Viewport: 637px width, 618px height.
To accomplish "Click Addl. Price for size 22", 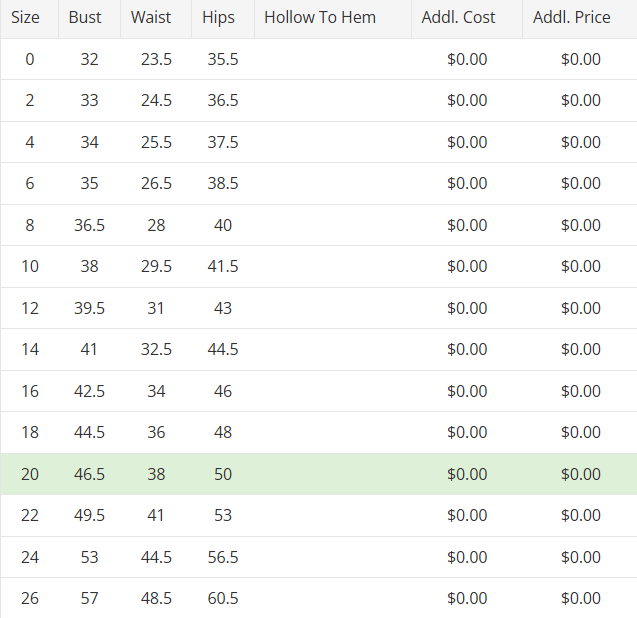I will point(581,515).
